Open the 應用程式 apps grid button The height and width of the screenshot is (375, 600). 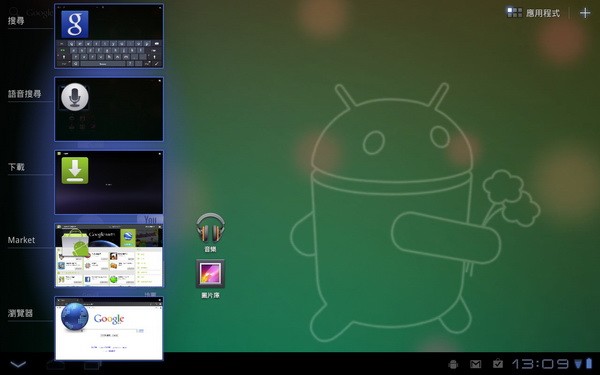(533, 13)
